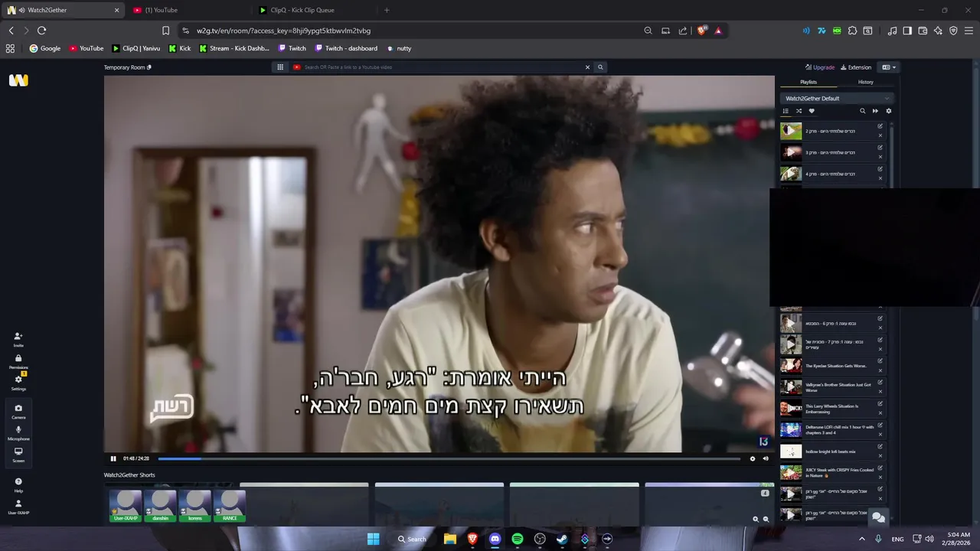Select user tile RANCE

click(230, 506)
